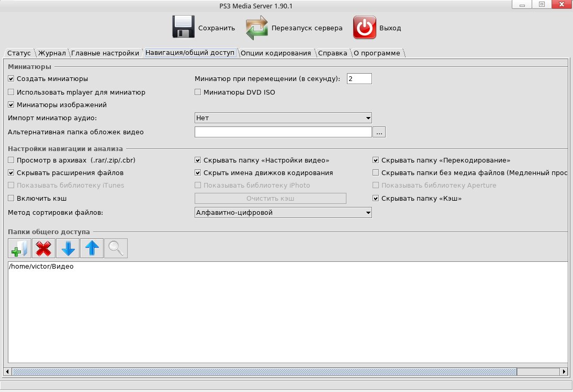Click the Выход label
The height and width of the screenshot is (392, 573).
[x=390, y=28]
